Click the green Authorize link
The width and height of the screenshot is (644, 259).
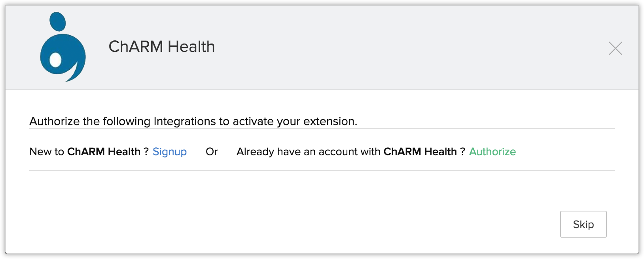(x=492, y=152)
